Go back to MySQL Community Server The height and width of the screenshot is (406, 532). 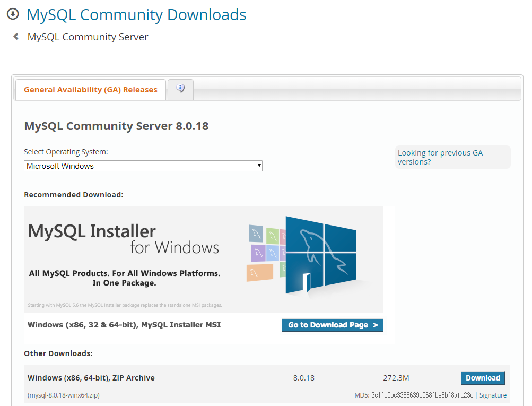pos(88,37)
